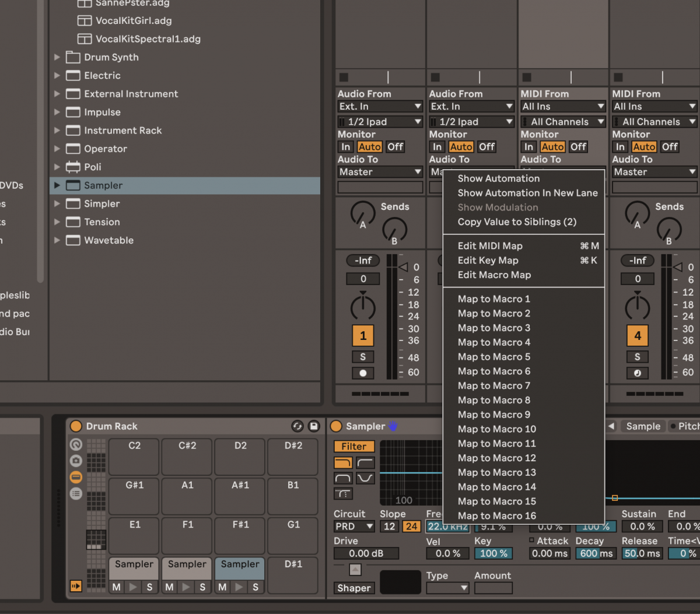Screen dimensions: 700x614
Task: Click the D#1 drum pad
Action: [x=293, y=576]
